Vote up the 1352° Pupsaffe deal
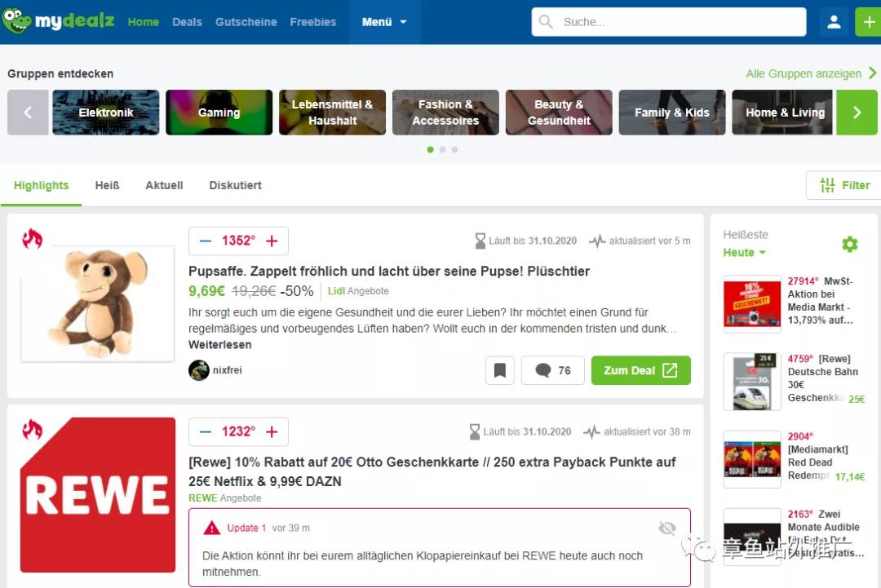Viewport: 881px width, 588px height. tap(272, 241)
